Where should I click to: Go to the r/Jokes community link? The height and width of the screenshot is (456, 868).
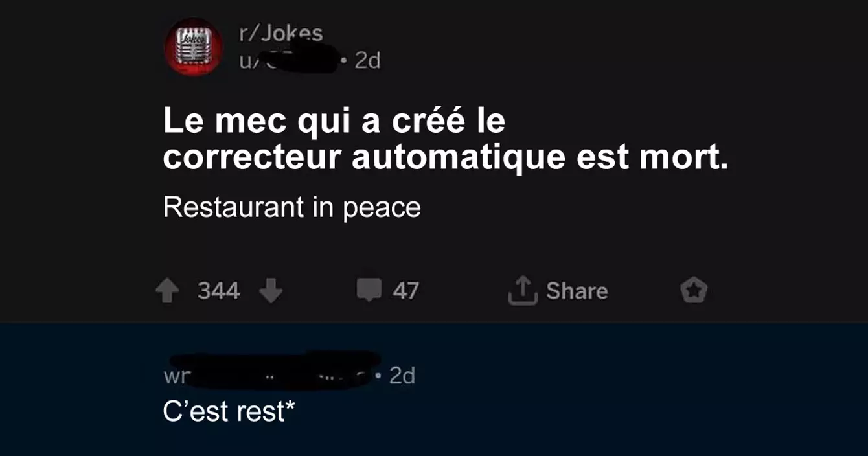[281, 33]
